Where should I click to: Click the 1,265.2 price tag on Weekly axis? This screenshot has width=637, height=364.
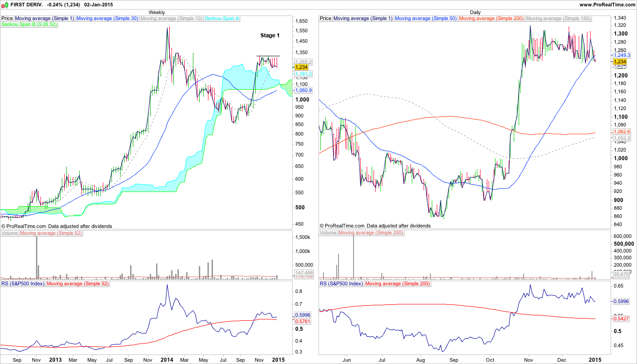coord(303,62)
